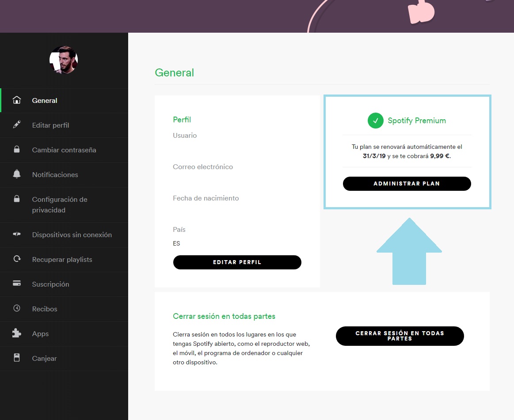This screenshot has width=514, height=420.
Task: Click the General page heading
Action: coord(175,73)
